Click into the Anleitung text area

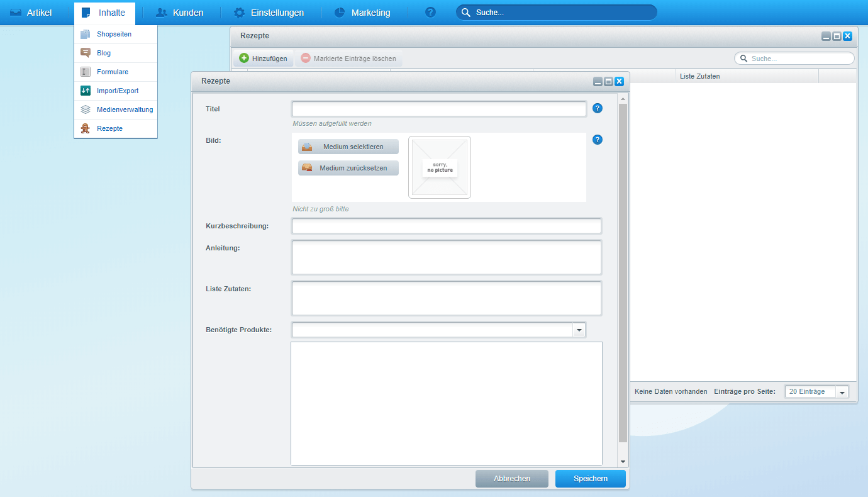[x=447, y=257]
